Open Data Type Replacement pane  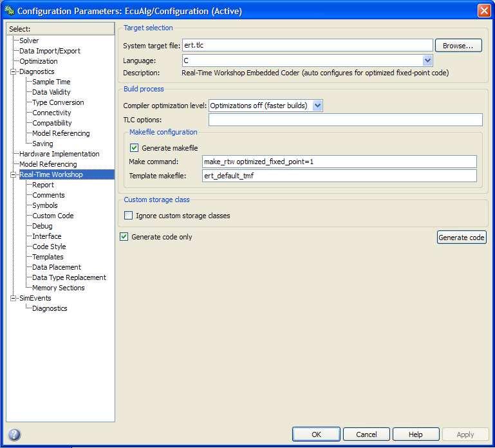(69, 277)
